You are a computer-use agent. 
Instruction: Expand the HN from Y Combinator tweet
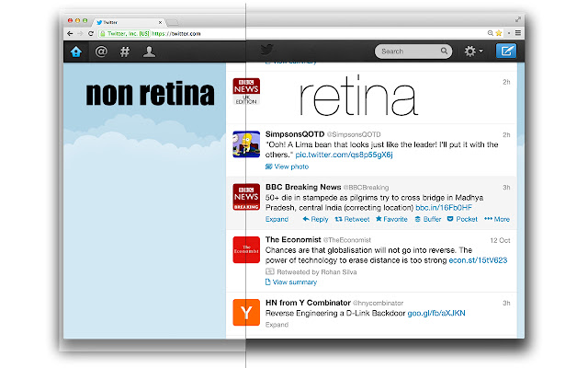[277, 325]
